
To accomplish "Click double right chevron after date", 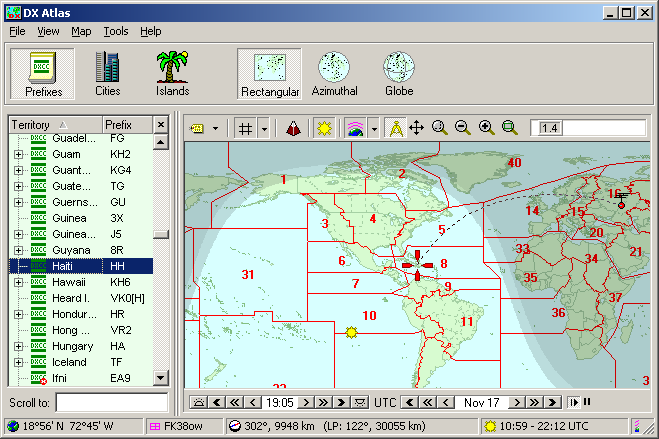I will pyautogui.click(x=535, y=402).
